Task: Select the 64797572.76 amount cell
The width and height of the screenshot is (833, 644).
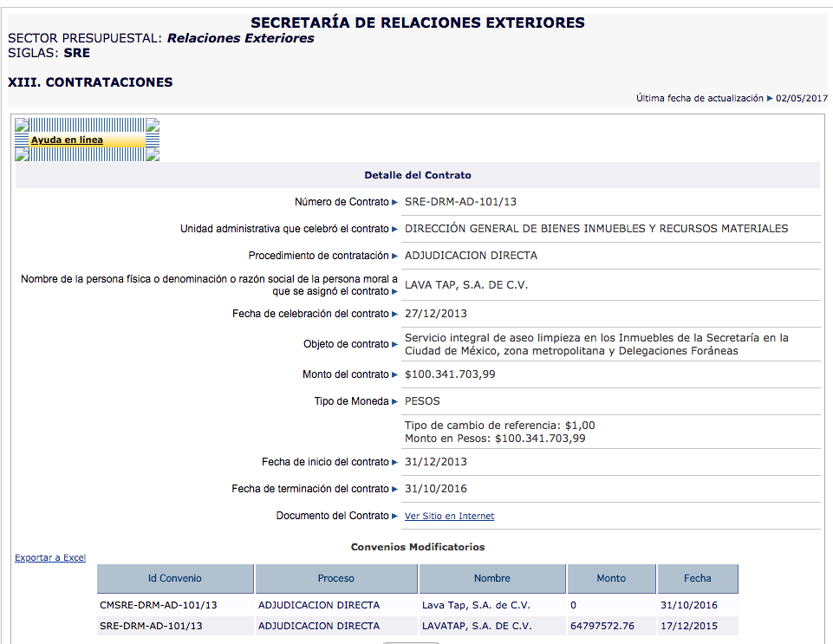Action: (602, 626)
